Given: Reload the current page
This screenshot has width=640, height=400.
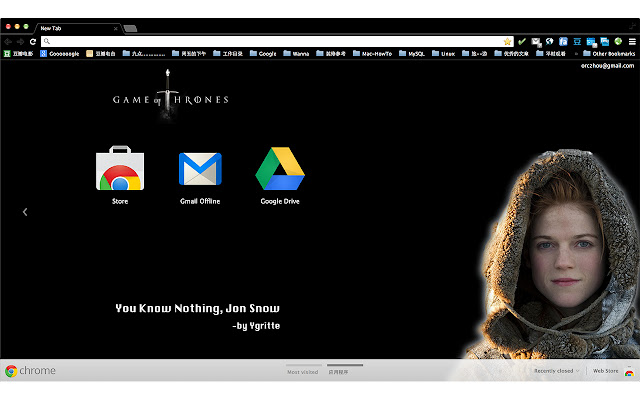Looking at the screenshot, I should click(33, 42).
